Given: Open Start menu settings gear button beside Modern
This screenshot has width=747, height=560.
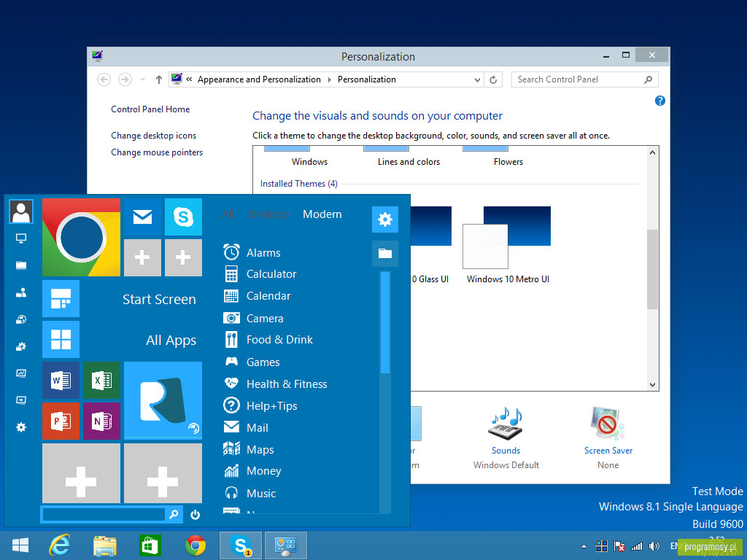Looking at the screenshot, I should point(385,219).
